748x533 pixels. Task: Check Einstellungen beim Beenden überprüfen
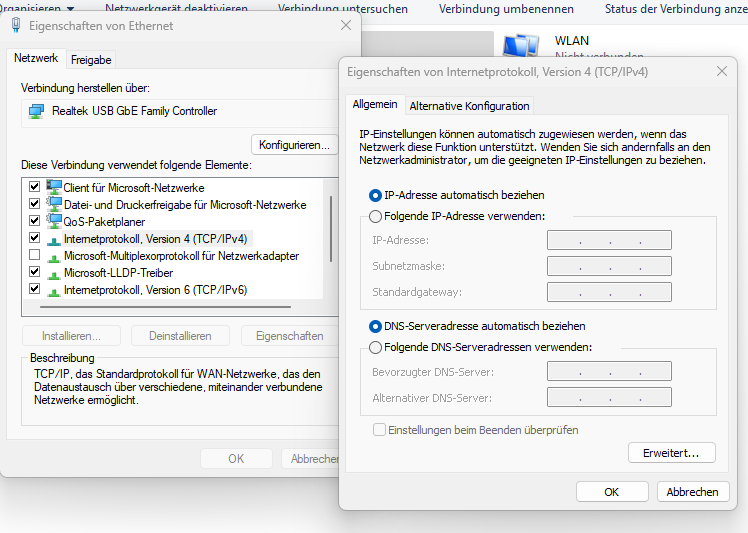(379, 430)
